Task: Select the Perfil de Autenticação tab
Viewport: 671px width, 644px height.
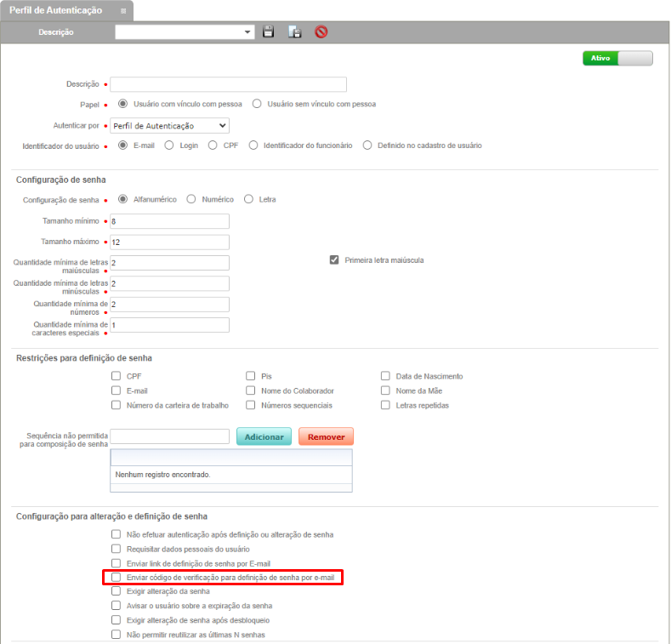Action: (56, 10)
